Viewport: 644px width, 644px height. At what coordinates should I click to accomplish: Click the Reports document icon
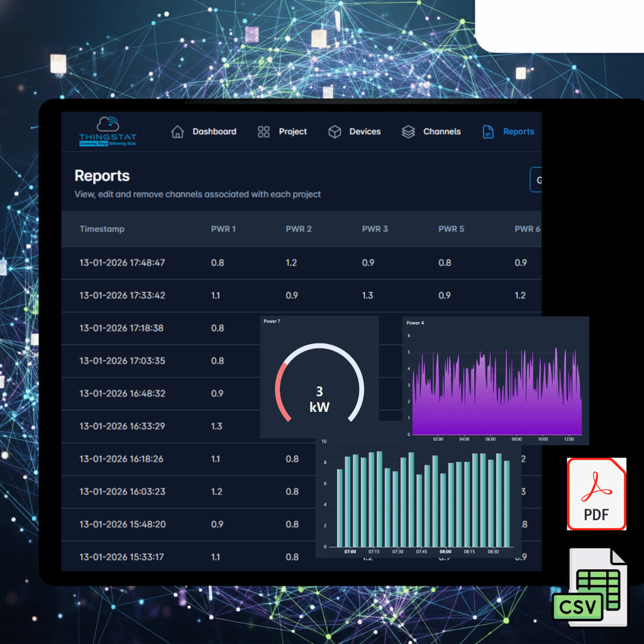pyautogui.click(x=487, y=132)
